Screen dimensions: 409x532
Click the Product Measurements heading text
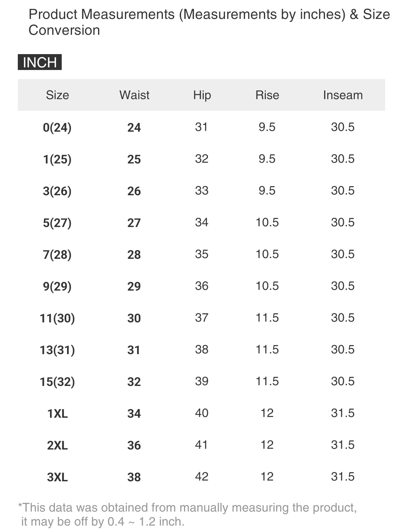[x=209, y=22]
